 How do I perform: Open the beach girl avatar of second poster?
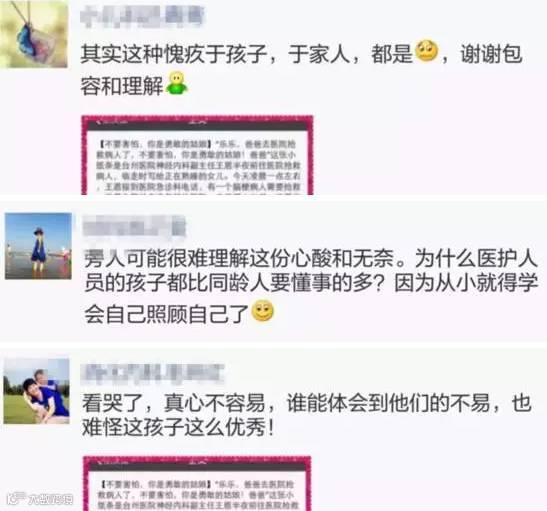[38, 246]
